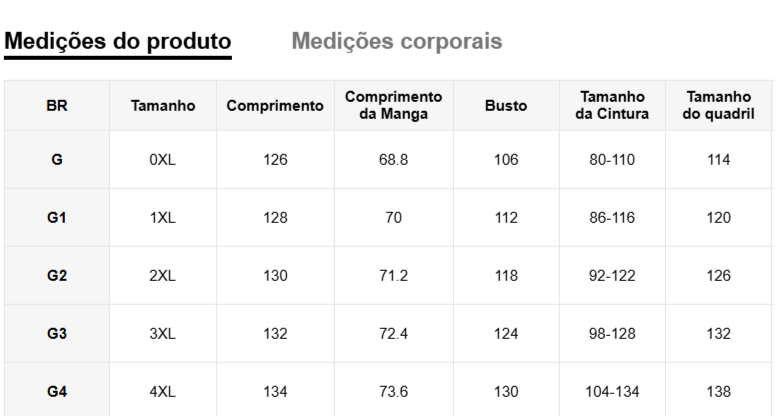Select the Medições do produto tab
776x416 pixels.
[x=119, y=42]
